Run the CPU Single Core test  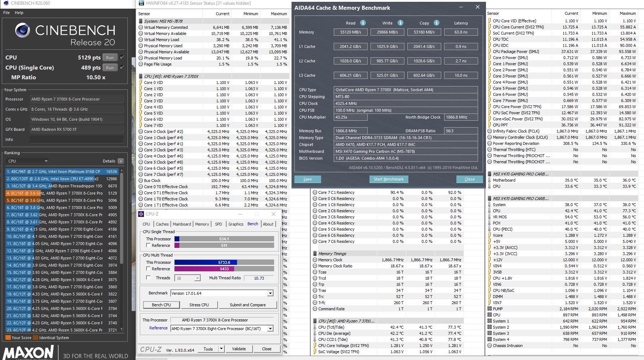point(110,68)
